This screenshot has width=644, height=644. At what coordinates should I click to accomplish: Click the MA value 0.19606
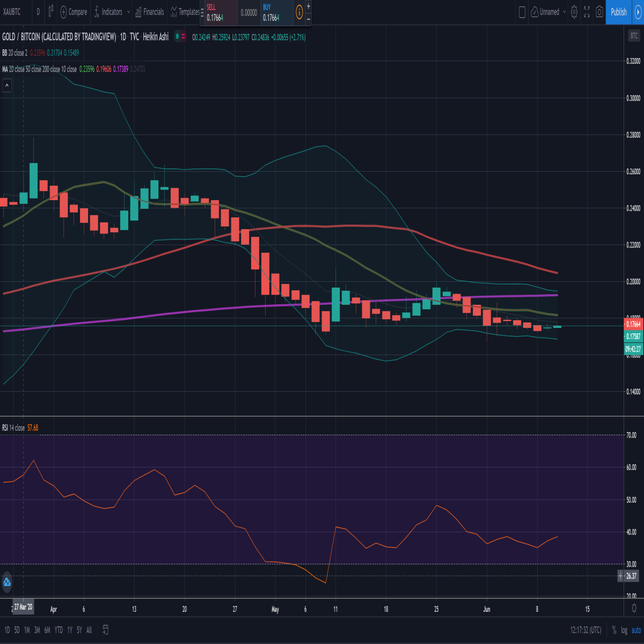[104, 69]
